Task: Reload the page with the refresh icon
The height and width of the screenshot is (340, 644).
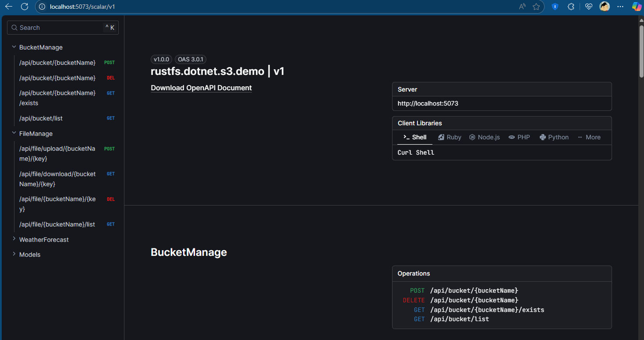Action: pos(25,7)
